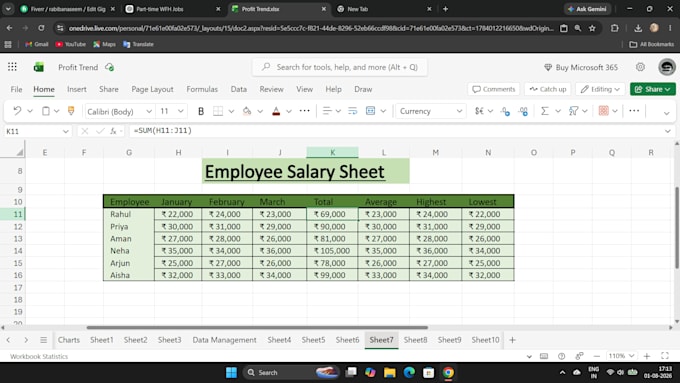Click the green Share button
This screenshot has height=383, width=680.
[653, 89]
